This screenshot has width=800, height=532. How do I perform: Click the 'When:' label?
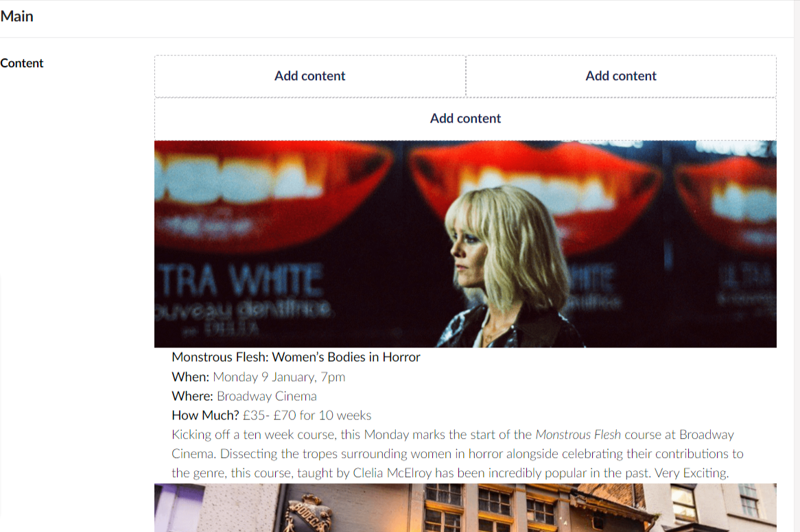tap(190, 377)
